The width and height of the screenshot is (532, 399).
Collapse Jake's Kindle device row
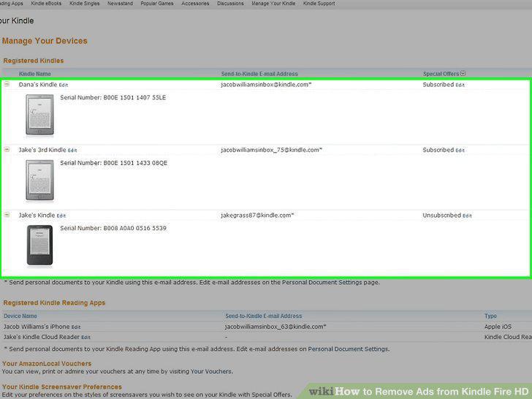(7, 215)
